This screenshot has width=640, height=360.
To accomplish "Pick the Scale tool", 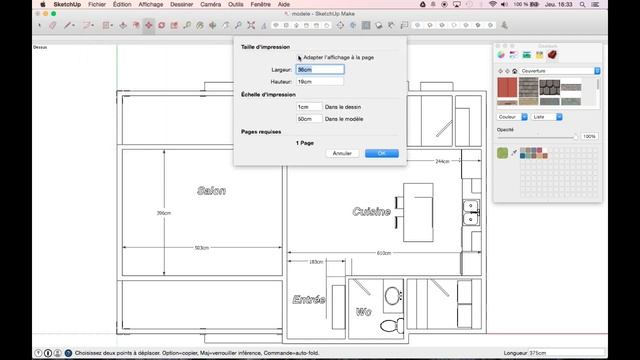I will (174, 25).
